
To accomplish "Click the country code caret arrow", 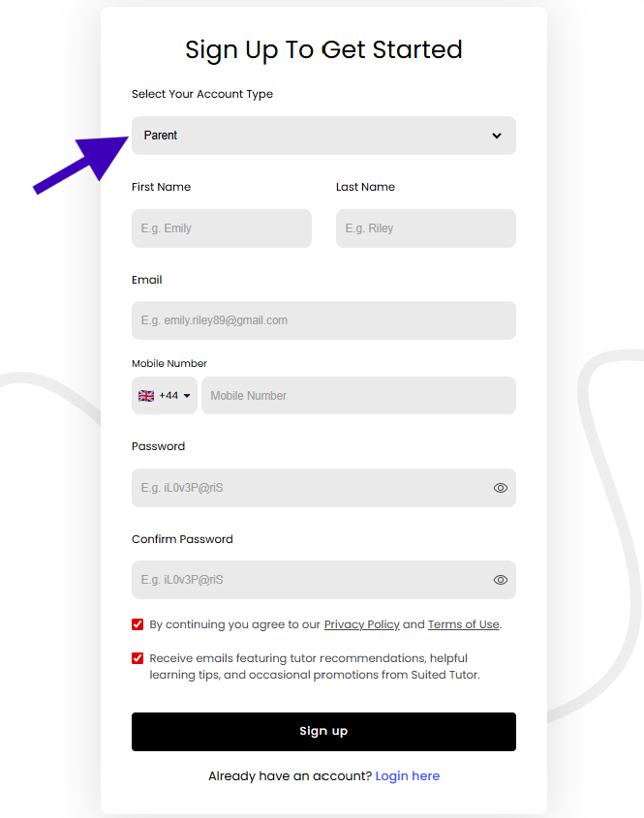I will pyautogui.click(x=187, y=396).
